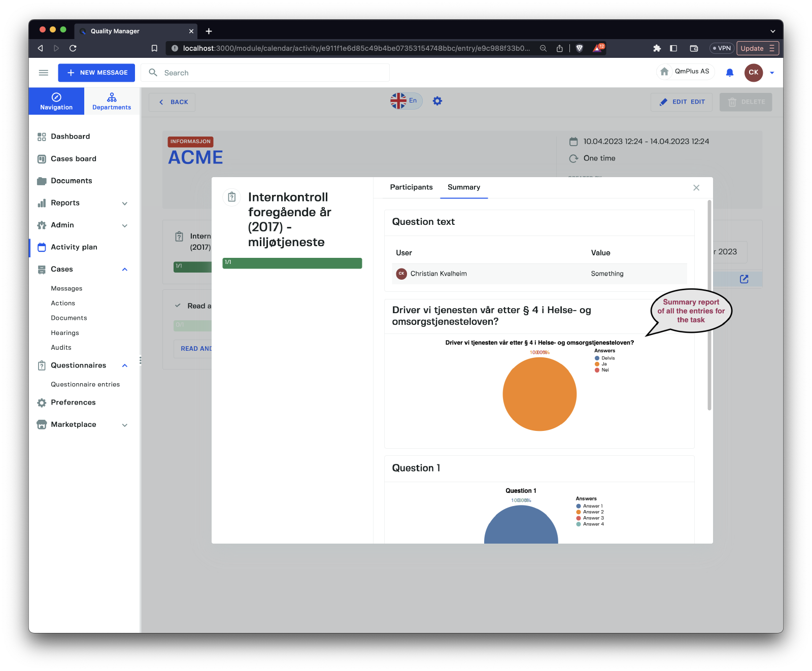Click the QmPlus AS home icon

click(664, 72)
